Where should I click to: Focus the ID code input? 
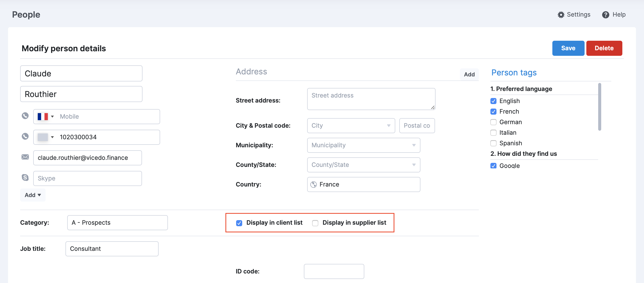point(334,271)
